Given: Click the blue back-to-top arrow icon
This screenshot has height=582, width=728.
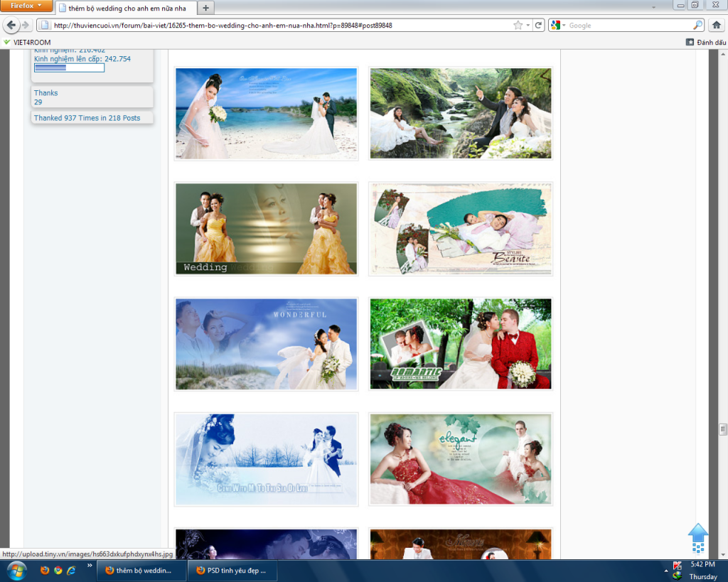Looking at the screenshot, I should (698, 539).
